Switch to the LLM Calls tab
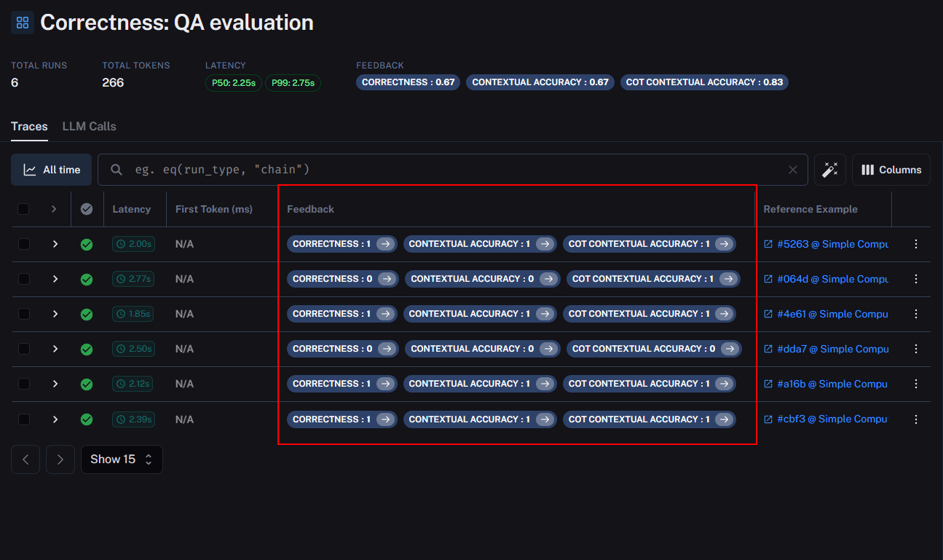 (89, 127)
